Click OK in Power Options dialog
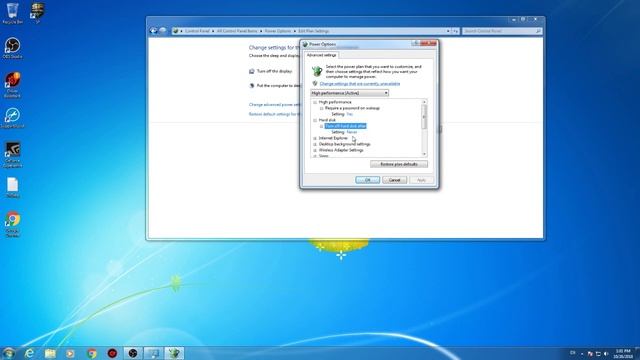 coord(367,180)
